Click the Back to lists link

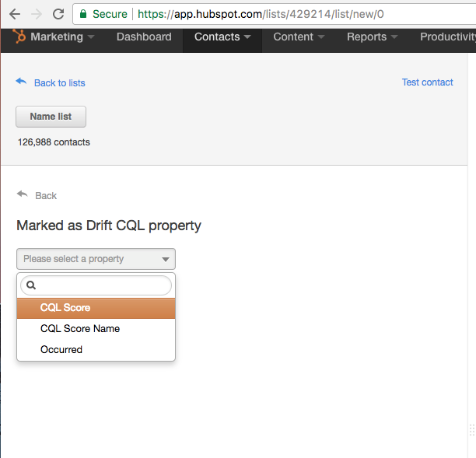tap(59, 83)
